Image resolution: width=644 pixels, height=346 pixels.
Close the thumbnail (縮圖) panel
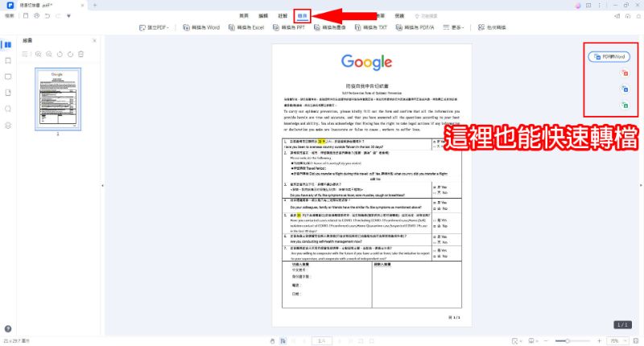(94, 40)
